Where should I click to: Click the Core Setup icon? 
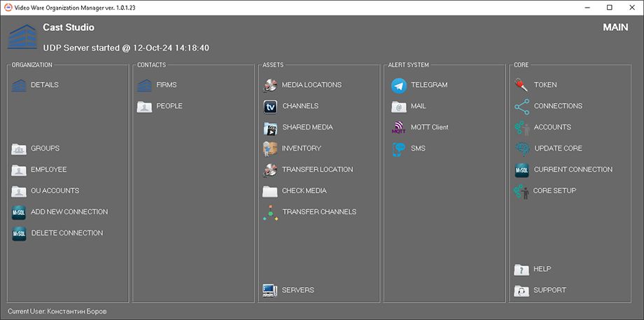coord(521,192)
